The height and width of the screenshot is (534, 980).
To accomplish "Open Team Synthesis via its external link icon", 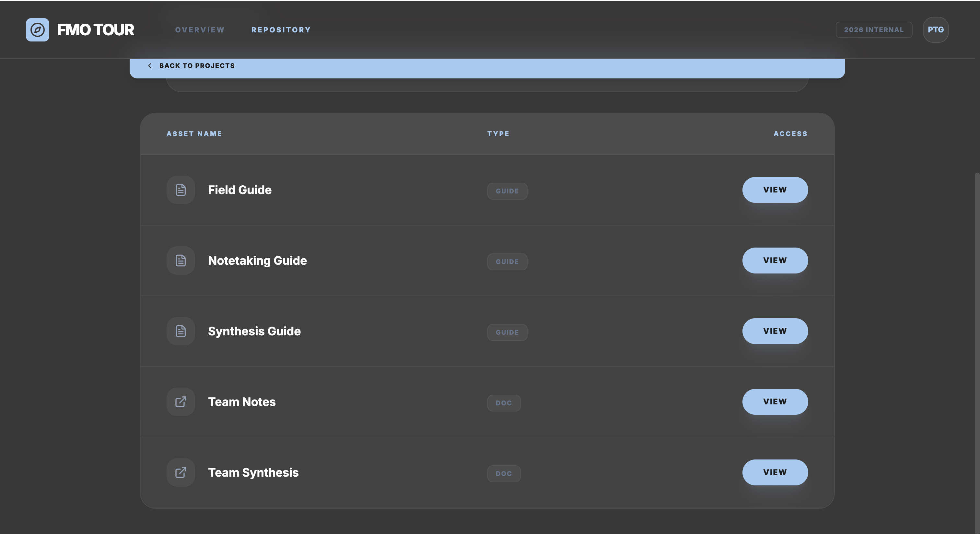I will point(181,472).
